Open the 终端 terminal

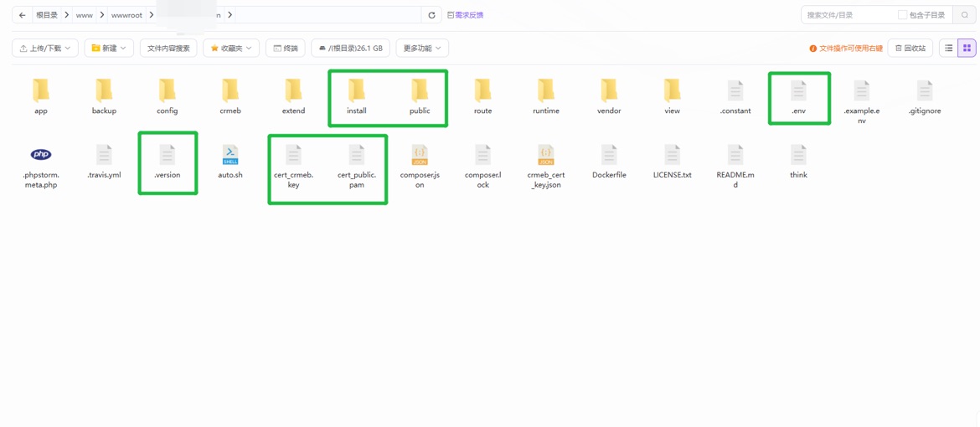pos(285,48)
